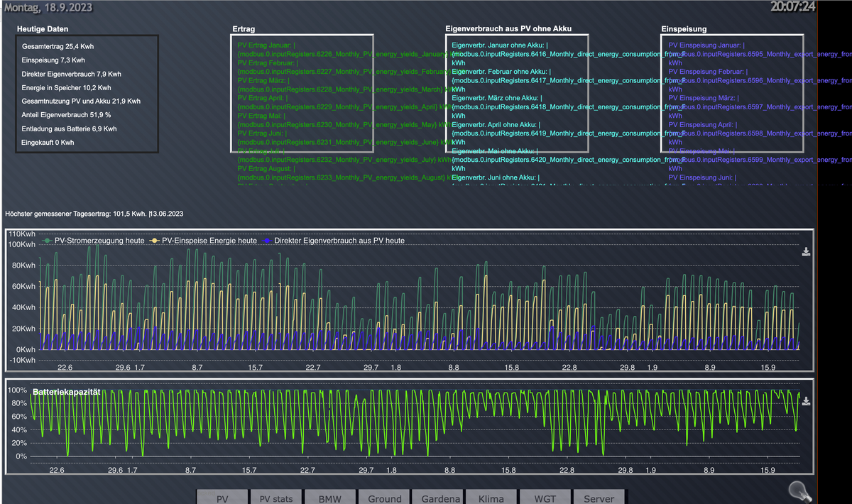Toggle Direkter Eigenverbrauch aus PV heute series

tap(332, 241)
